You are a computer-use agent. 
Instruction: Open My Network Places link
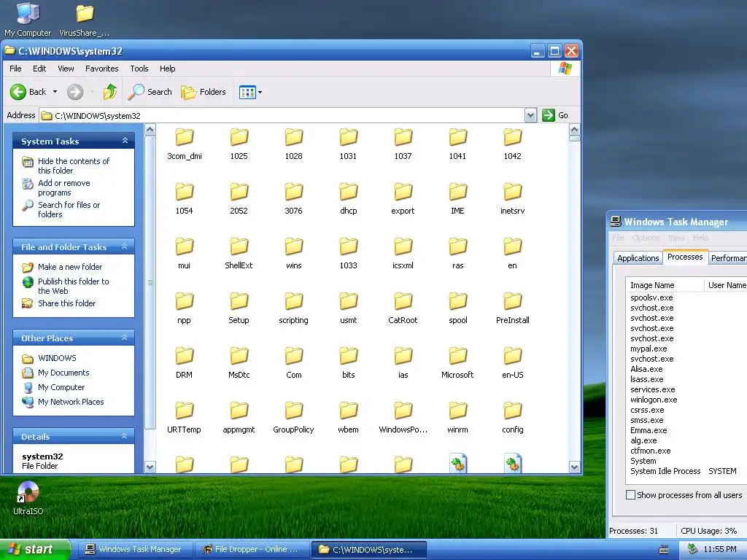pos(71,402)
